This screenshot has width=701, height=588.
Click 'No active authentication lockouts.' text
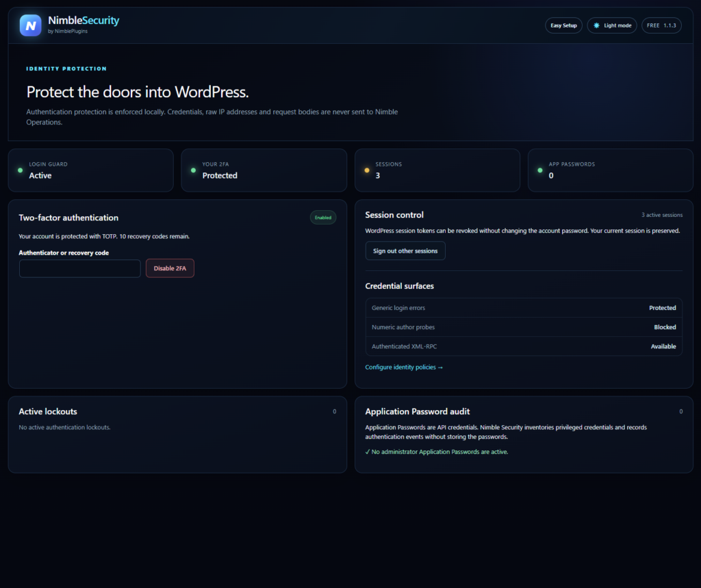coord(64,427)
